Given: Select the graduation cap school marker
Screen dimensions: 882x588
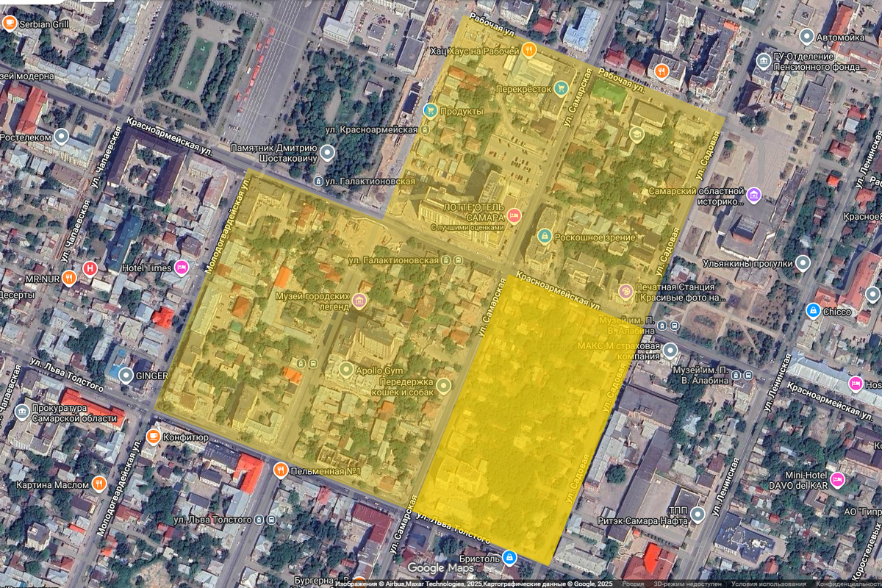Looking at the screenshot, I should (x=637, y=135).
